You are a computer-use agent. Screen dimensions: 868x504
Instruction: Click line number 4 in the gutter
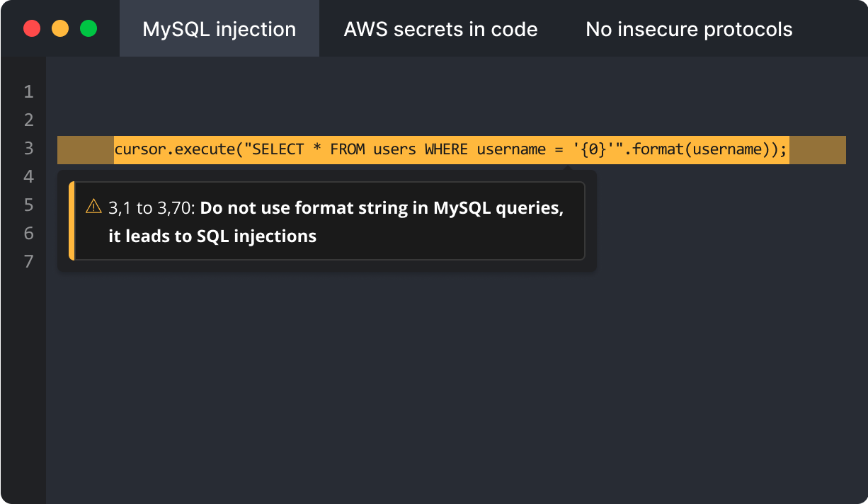pos(29,177)
